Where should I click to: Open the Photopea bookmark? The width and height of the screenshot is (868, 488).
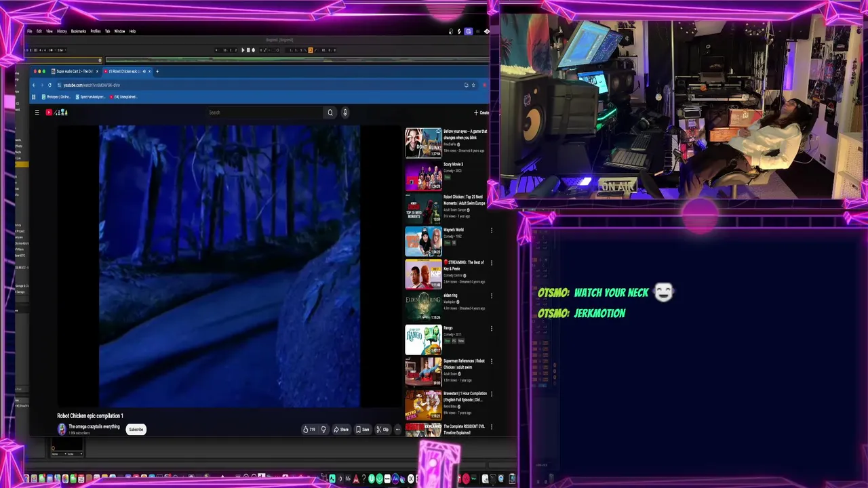56,97
